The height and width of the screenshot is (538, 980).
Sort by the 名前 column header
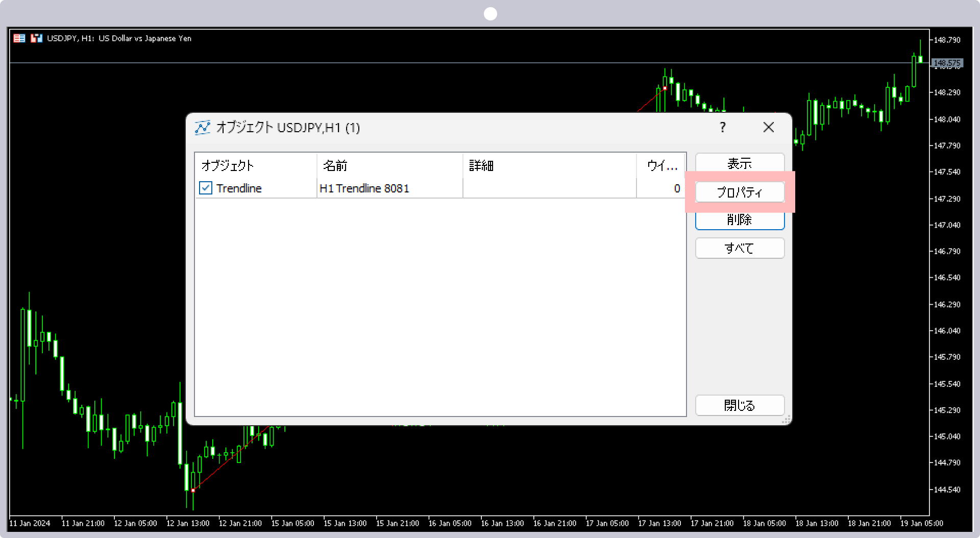coord(390,165)
